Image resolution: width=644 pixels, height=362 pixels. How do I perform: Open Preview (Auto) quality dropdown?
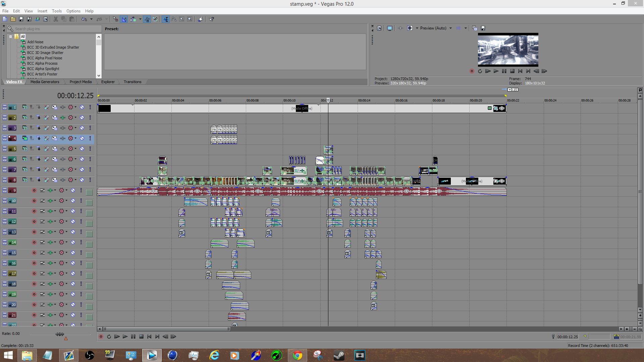click(x=450, y=28)
